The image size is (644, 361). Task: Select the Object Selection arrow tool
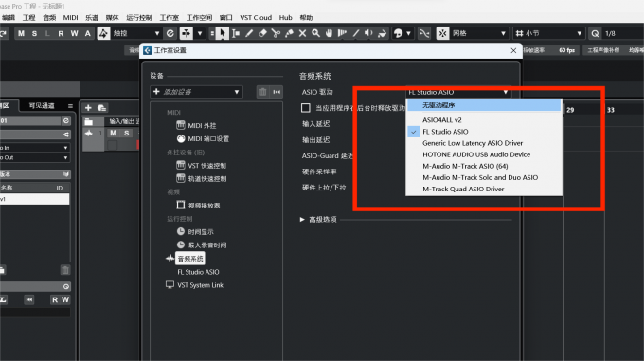(x=223, y=33)
